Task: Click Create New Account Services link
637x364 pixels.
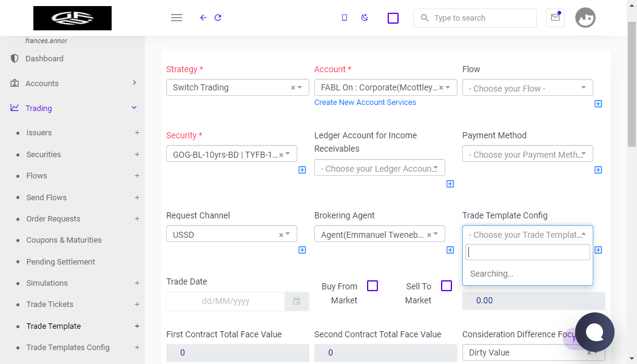Action: pyautogui.click(x=365, y=103)
